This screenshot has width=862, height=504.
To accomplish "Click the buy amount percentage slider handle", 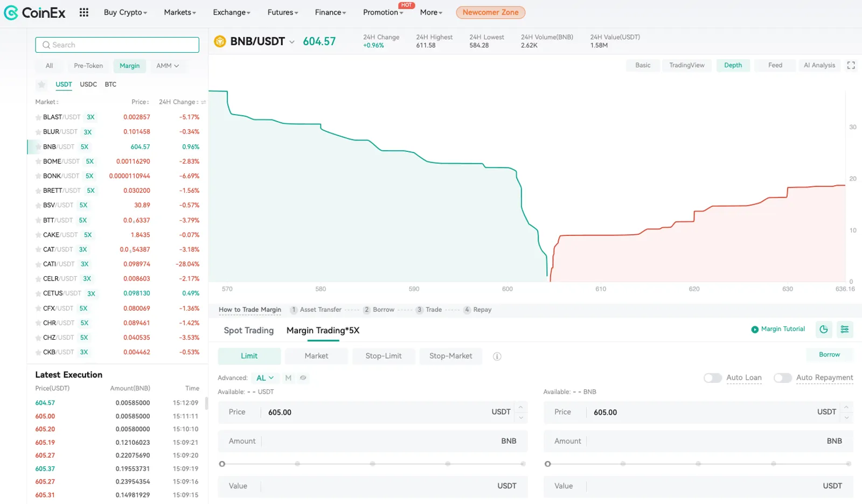I will pyautogui.click(x=222, y=464).
